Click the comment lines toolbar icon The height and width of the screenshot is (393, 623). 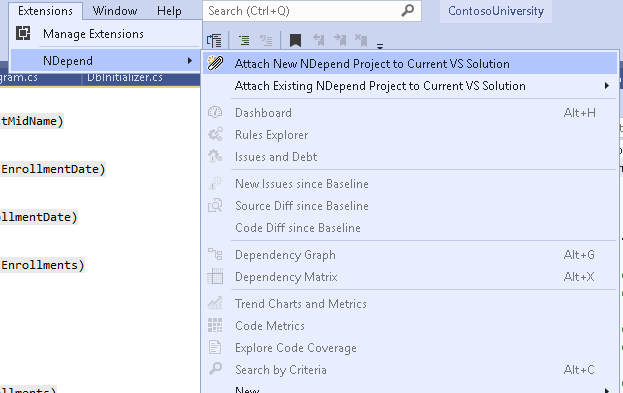click(x=266, y=40)
